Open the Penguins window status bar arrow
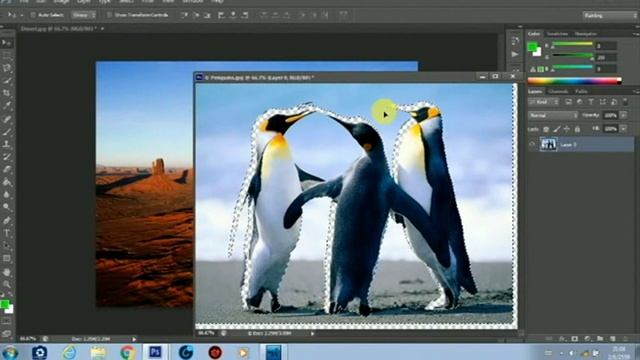Image resolution: width=640 pixels, height=360 pixels. pyautogui.click(x=312, y=333)
